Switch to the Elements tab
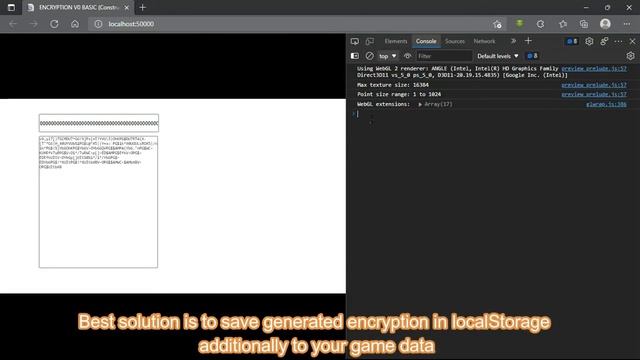Viewport: 640px width, 360px height. click(396, 41)
